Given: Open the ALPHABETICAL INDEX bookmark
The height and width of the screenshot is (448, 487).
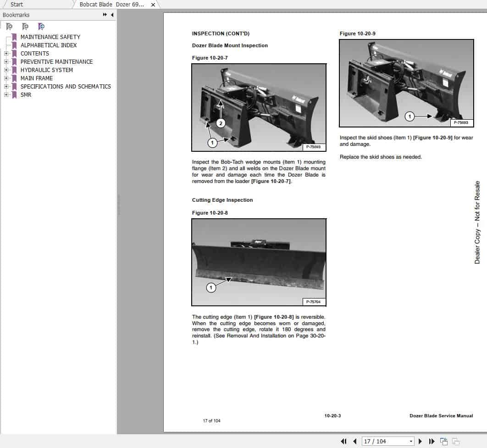Looking at the screenshot, I should tap(48, 45).
